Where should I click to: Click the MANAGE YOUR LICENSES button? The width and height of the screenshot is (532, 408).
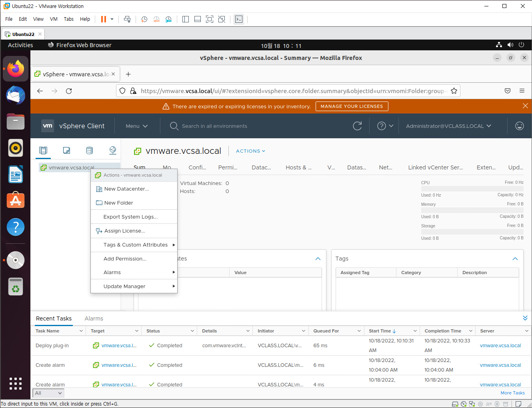352,106
